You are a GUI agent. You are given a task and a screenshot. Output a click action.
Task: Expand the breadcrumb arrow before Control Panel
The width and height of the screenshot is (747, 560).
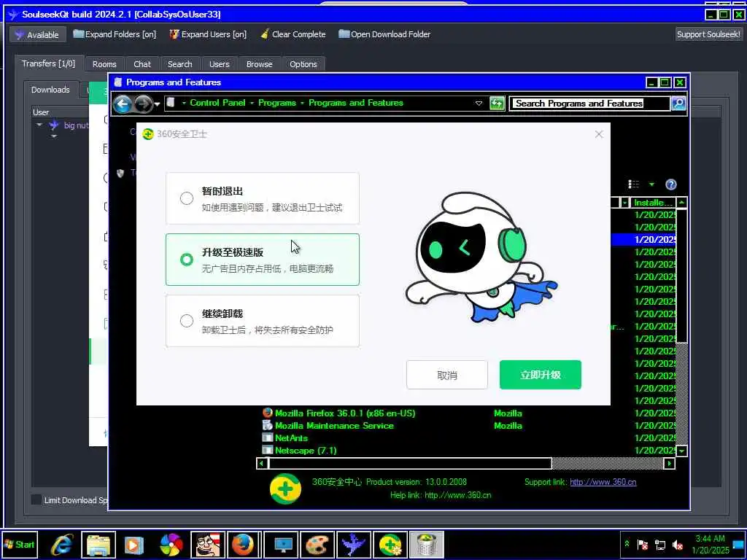[x=184, y=103]
